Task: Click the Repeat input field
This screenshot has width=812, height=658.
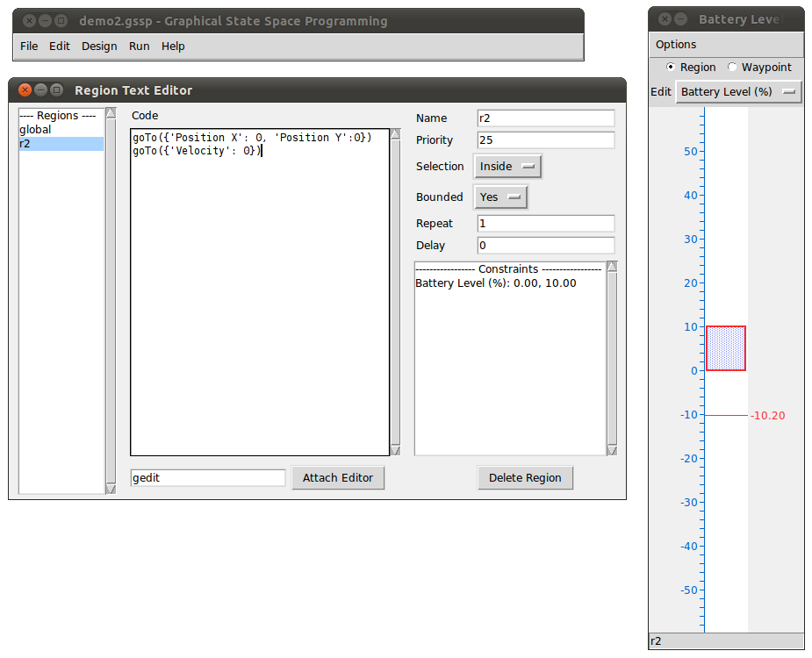Action: click(545, 223)
